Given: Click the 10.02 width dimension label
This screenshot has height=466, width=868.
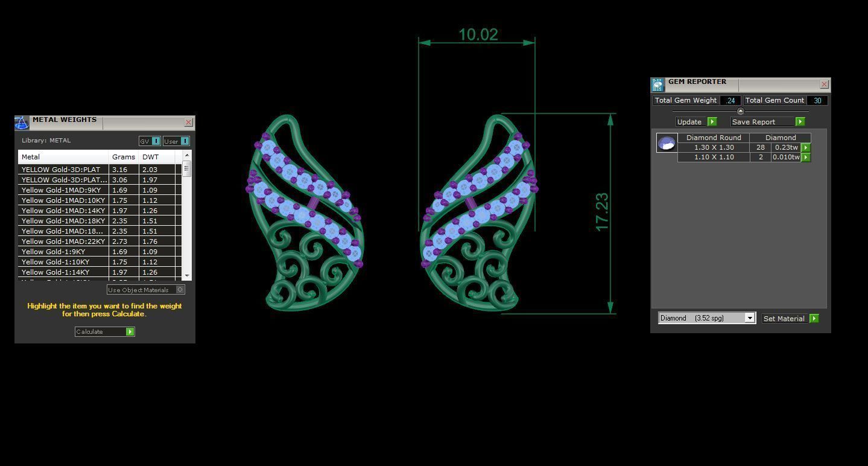Looking at the screenshot, I should coord(478,34).
